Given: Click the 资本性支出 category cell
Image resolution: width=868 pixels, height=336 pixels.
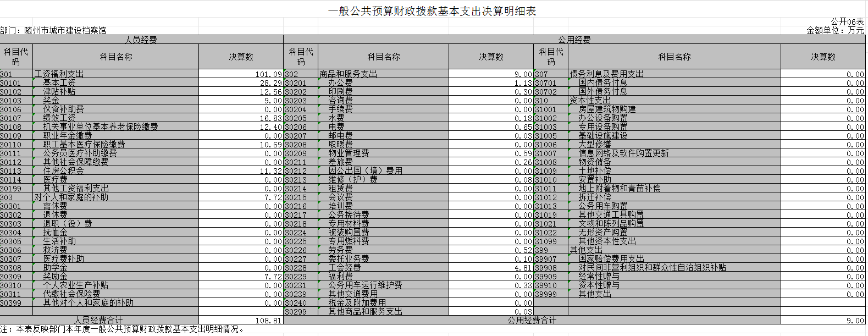Looking at the screenshot, I should click(x=675, y=101).
